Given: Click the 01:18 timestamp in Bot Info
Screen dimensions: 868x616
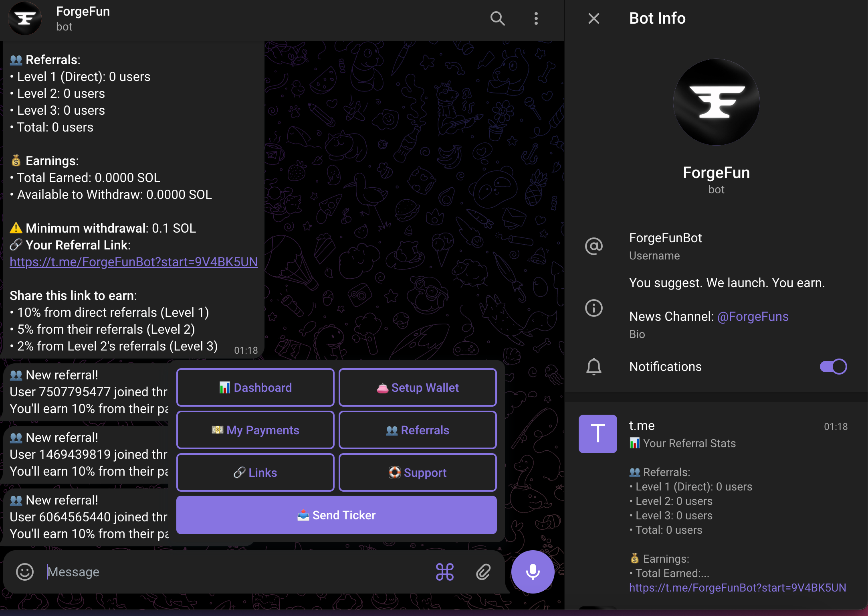Looking at the screenshot, I should [836, 427].
